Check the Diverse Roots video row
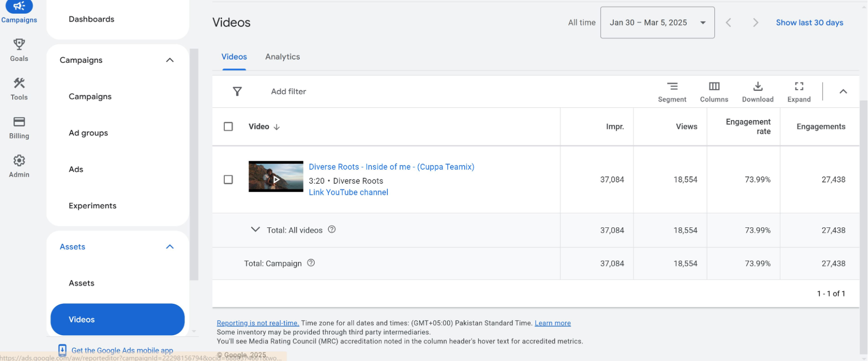The image size is (868, 361). coord(228,180)
